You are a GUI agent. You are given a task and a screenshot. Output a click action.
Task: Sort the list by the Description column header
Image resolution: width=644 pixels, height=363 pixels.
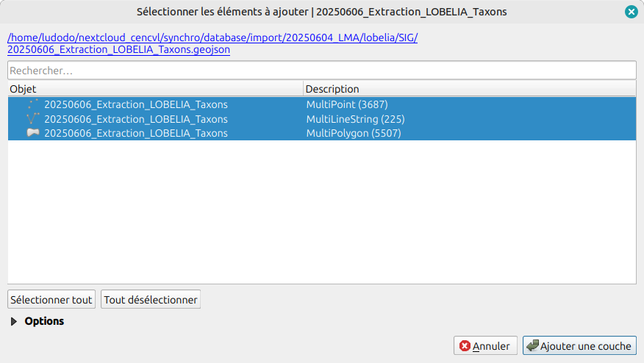469,89
